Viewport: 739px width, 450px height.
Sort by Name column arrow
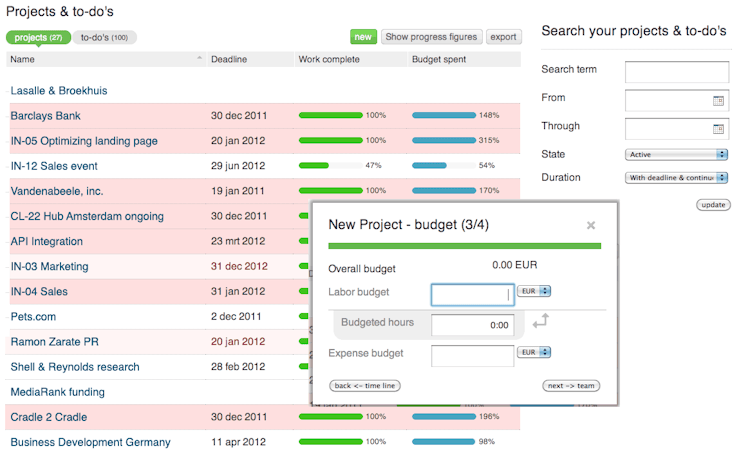(199, 58)
